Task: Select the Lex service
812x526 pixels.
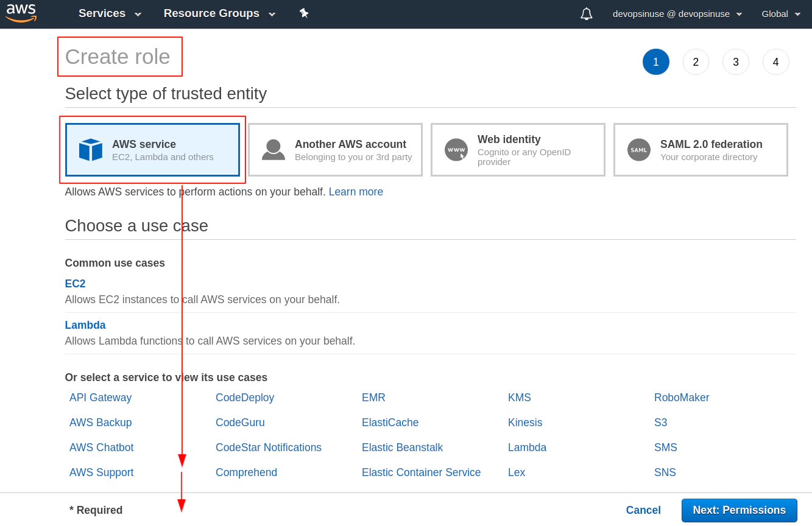Action: coord(517,472)
